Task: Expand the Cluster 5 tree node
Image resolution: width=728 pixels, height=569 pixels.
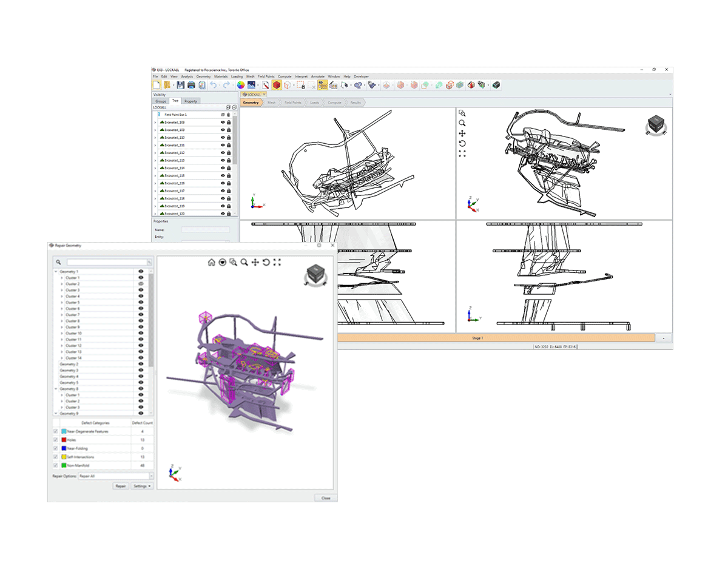Action: point(62,303)
